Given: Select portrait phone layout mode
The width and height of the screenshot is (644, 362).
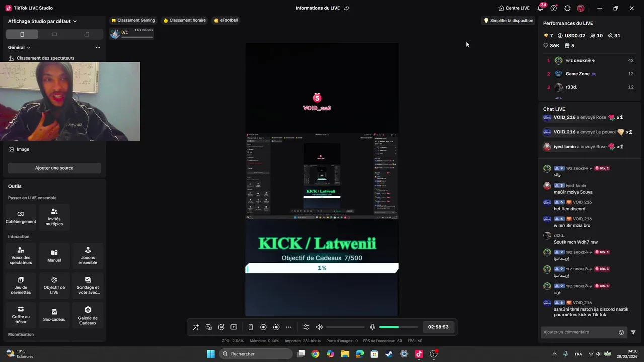Looking at the screenshot, I should 22,34.
